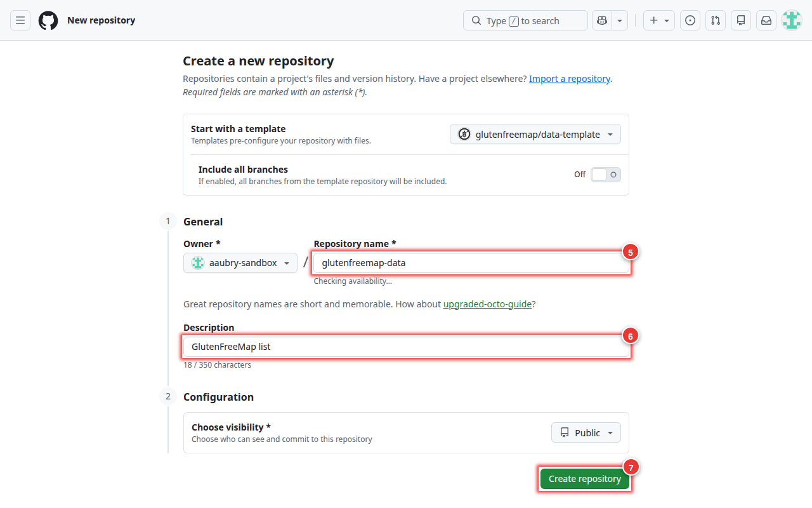Expand the Copilot dropdown arrow
This screenshot has width=812, height=508.
620,20
